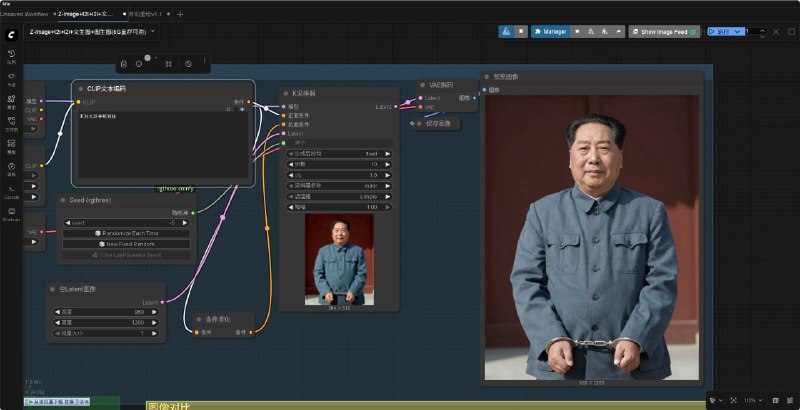Click the ComfyUI logo in the sidebar
Image resolution: width=800 pixels, height=410 pixels.
point(11,35)
